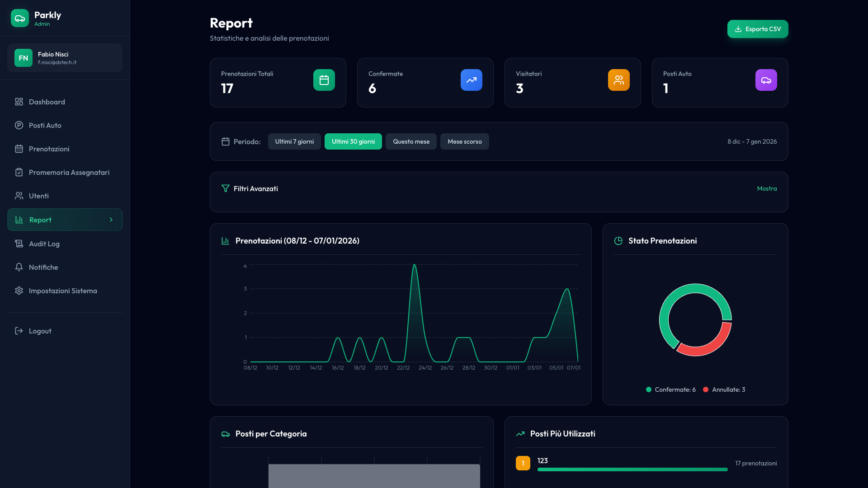This screenshot has width=868, height=488.
Task: Expand advanced filters with Mostra
Action: pyautogui.click(x=767, y=188)
